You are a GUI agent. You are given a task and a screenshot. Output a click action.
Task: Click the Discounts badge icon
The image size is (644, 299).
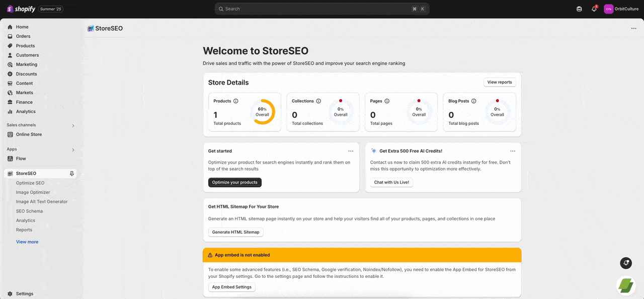pyautogui.click(x=10, y=74)
